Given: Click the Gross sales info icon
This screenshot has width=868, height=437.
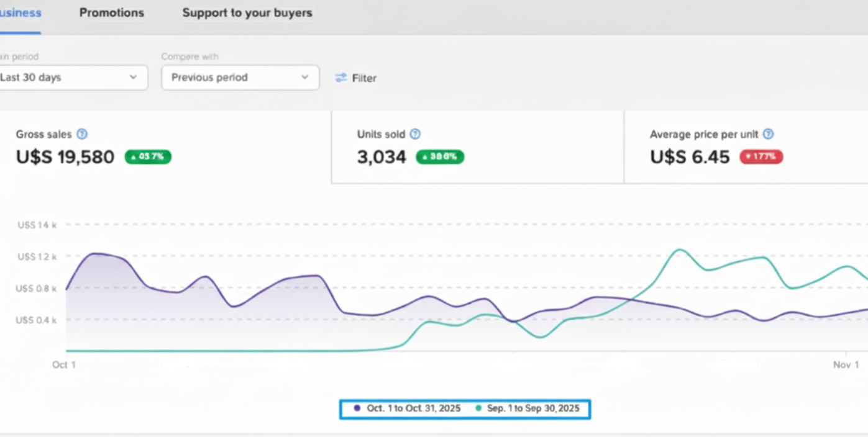Looking at the screenshot, I should (81, 134).
